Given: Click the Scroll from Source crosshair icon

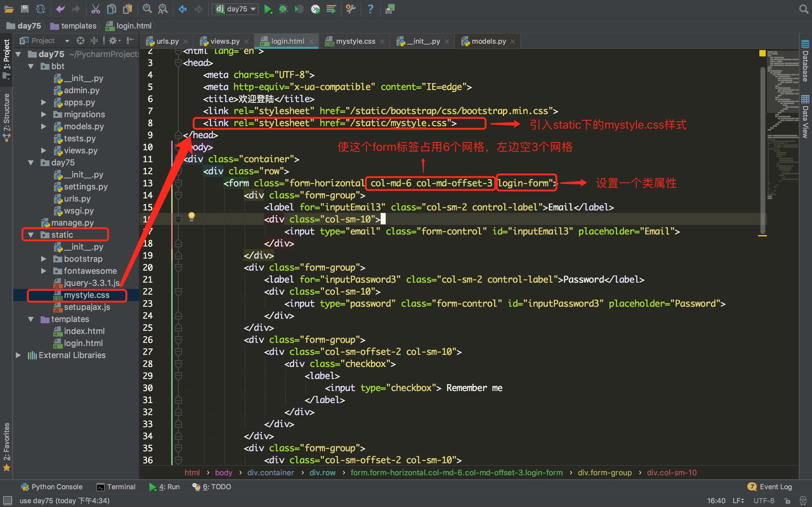Looking at the screenshot, I should click(81, 41).
